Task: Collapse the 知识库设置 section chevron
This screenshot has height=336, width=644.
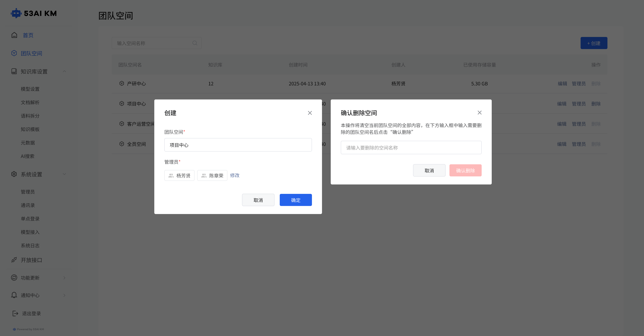Action: [64, 71]
